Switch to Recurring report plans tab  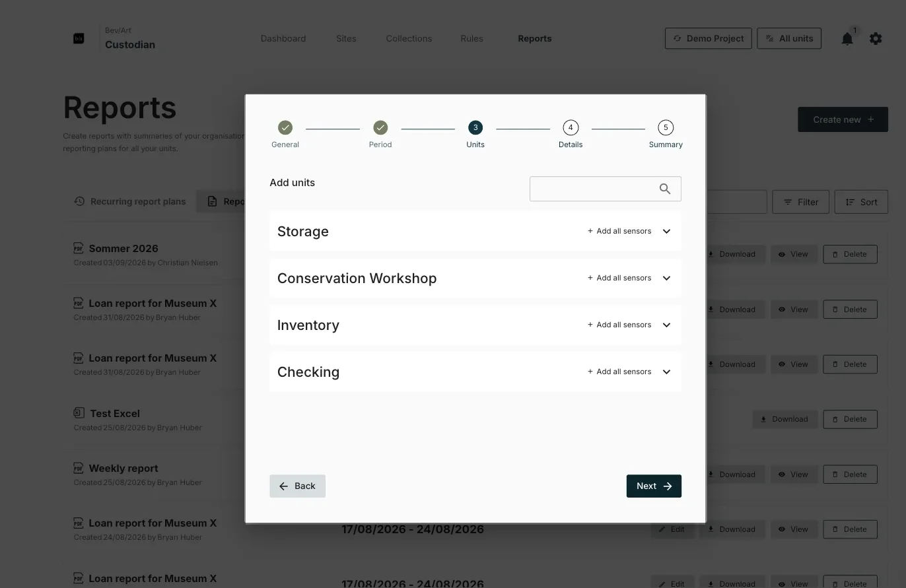(129, 202)
